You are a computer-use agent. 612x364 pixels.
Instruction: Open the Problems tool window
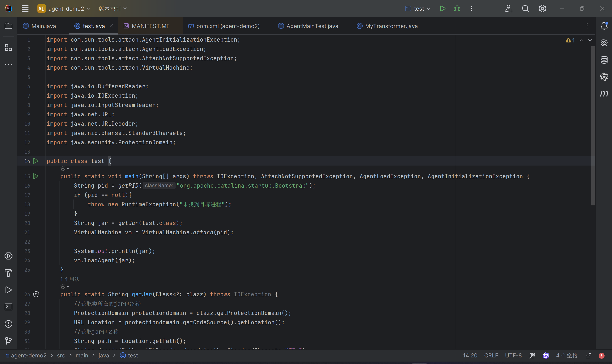pyautogui.click(x=8, y=324)
